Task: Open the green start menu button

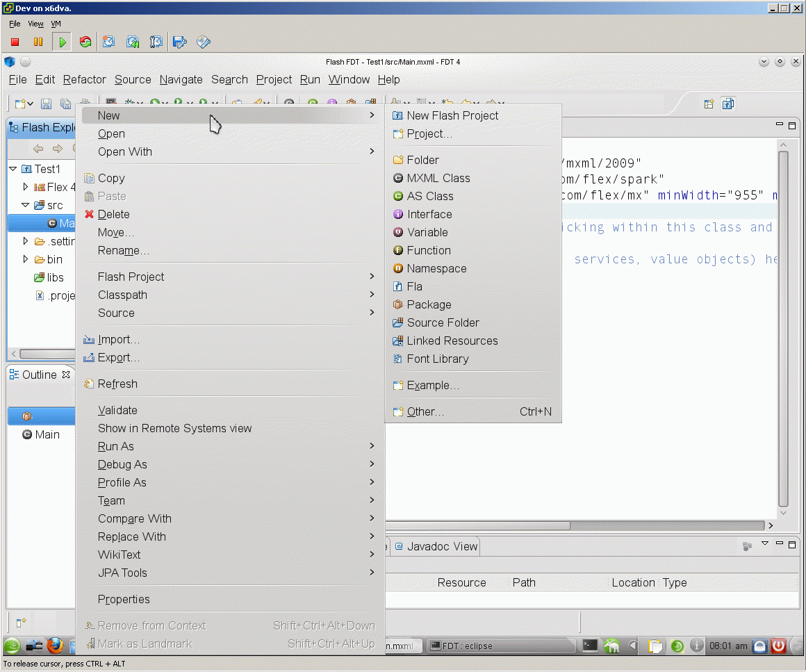Action: pyautogui.click(x=12, y=646)
